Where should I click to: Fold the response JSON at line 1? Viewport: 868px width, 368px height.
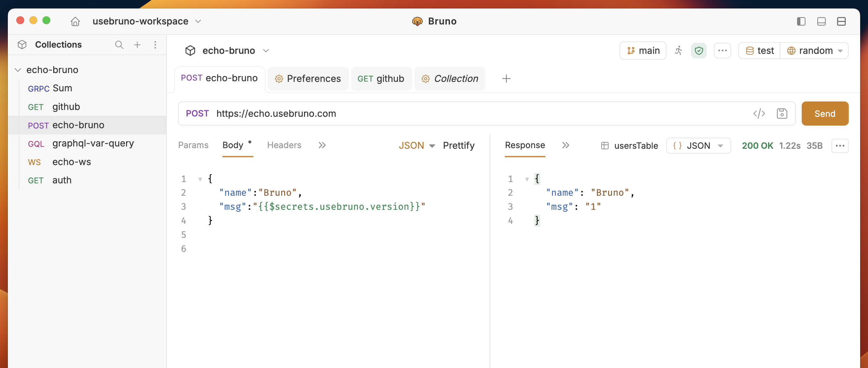coord(527,179)
